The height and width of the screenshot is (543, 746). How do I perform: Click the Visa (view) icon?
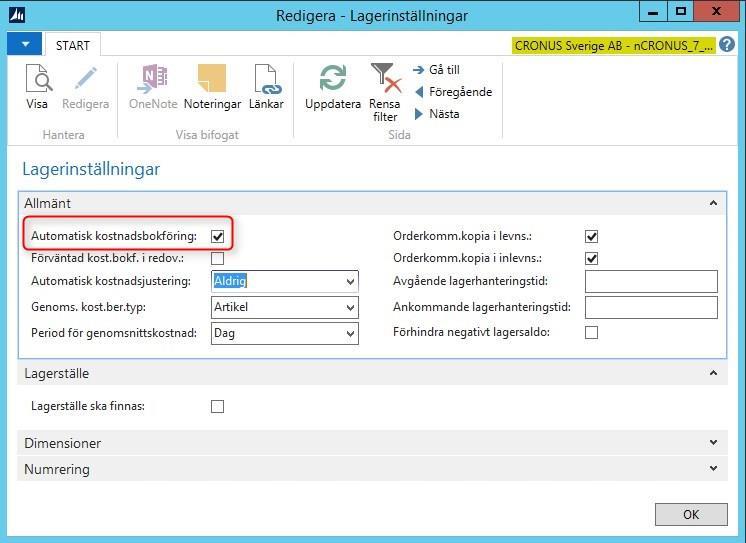(x=38, y=79)
